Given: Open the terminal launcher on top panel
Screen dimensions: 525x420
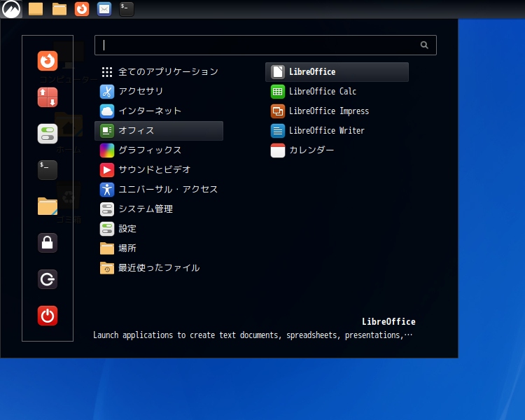Looking at the screenshot, I should click(127, 9).
